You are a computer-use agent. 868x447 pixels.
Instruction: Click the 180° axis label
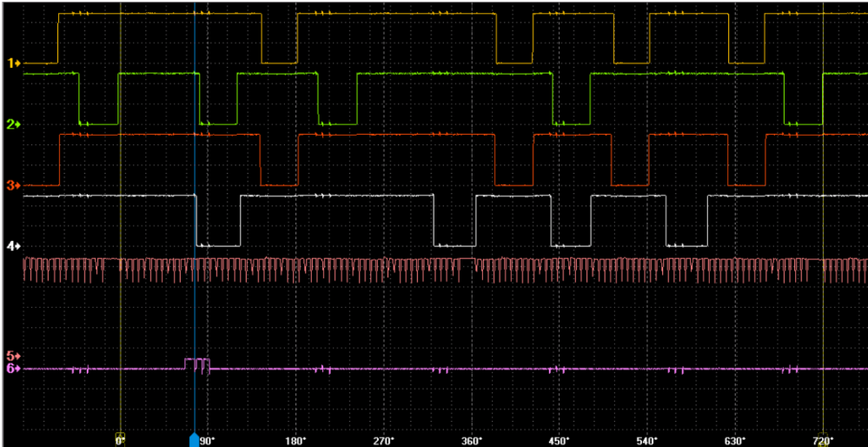tap(296, 440)
